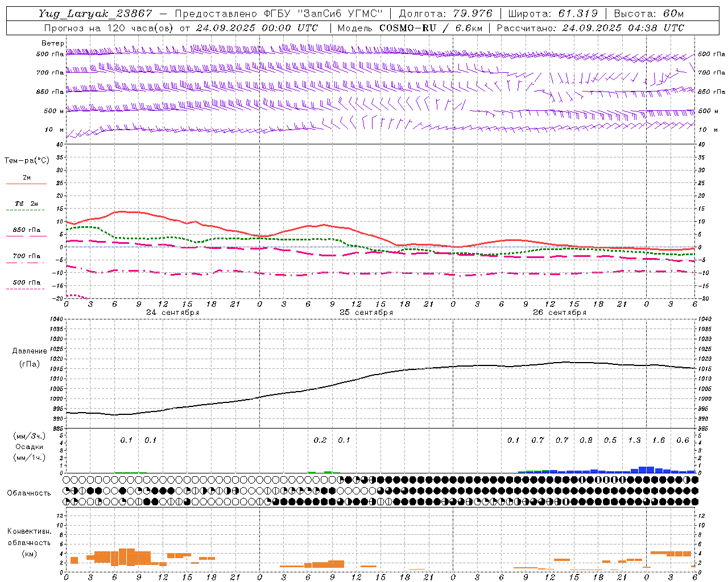Click the 500 гПа temperature legend label

pyautogui.click(x=27, y=282)
